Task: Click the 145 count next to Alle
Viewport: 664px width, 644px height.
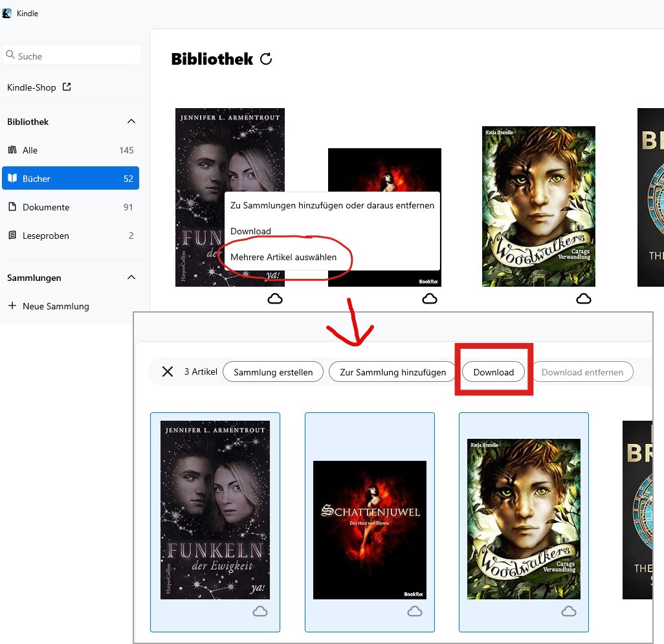Action: point(126,150)
